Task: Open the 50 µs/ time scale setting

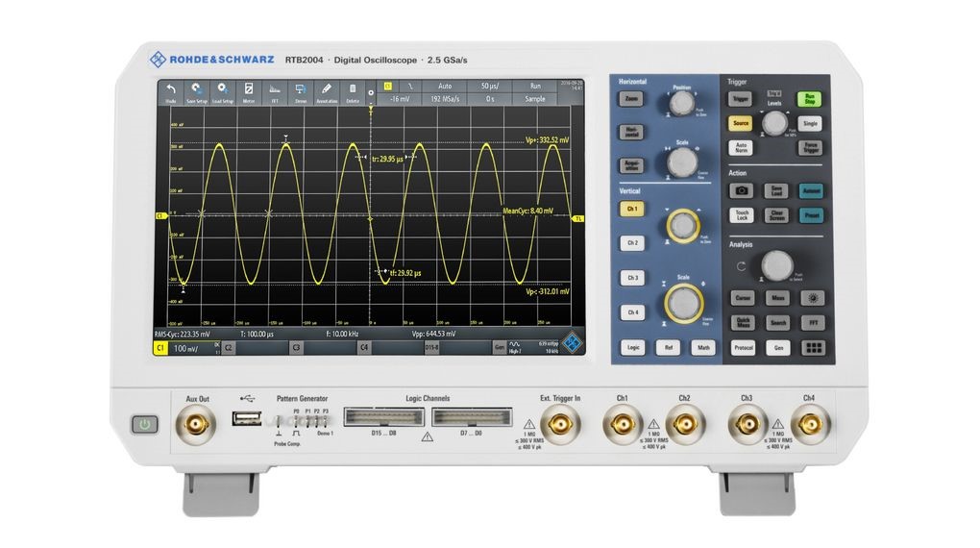Action: coord(490,86)
